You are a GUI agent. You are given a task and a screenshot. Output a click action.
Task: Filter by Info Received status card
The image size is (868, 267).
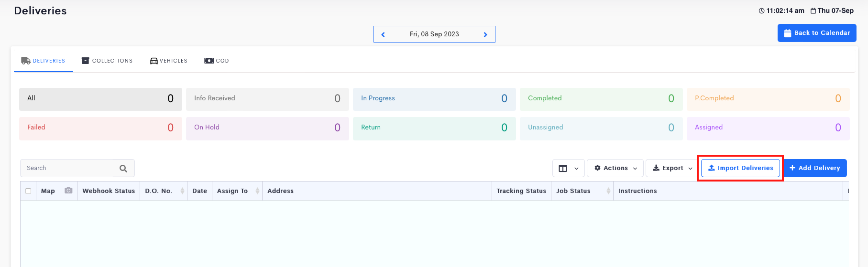267,99
